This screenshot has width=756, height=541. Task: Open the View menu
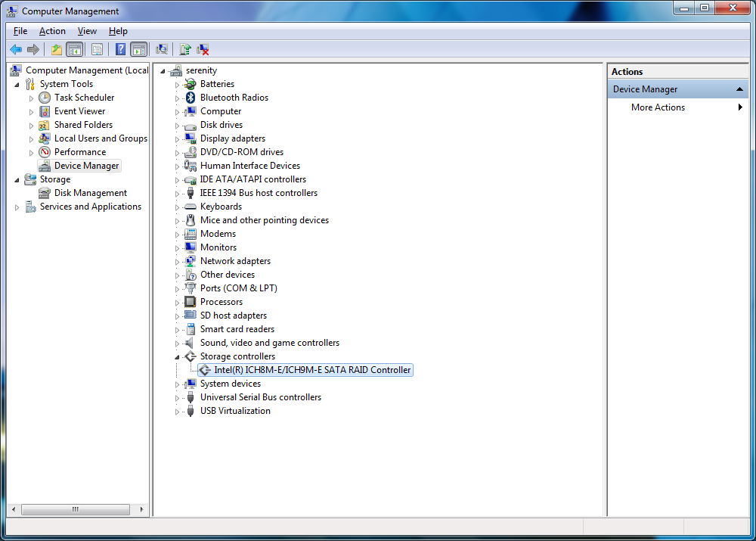click(x=87, y=31)
